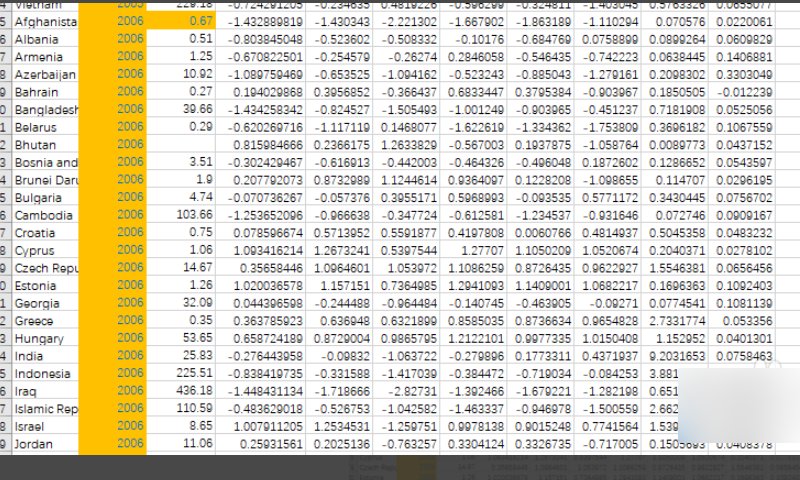Click the 2006 year cell for Albania
800x480 pixels.
tap(113, 39)
